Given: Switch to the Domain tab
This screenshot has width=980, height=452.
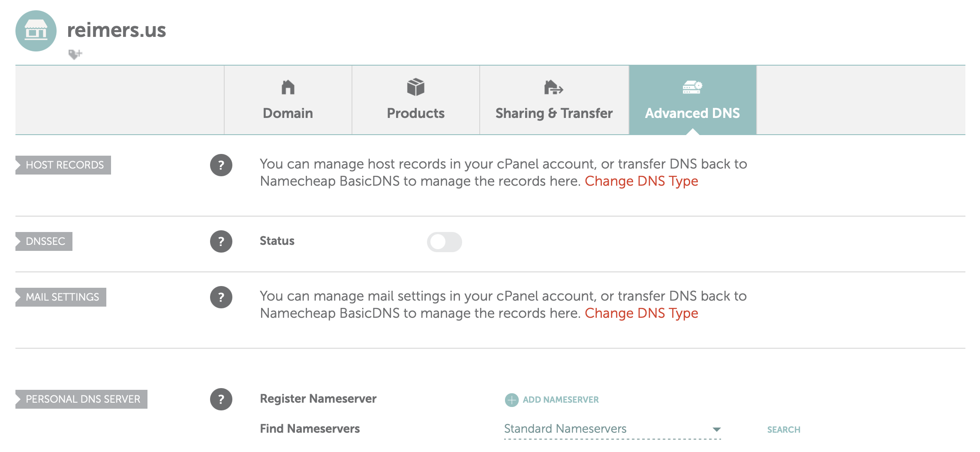Looking at the screenshot, I should [288, 100].
